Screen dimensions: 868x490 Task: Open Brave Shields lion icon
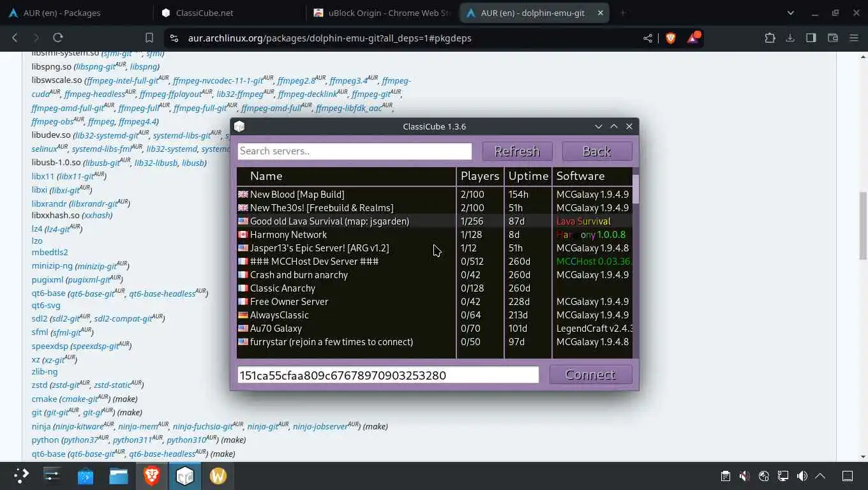click(x=670, y=38)
